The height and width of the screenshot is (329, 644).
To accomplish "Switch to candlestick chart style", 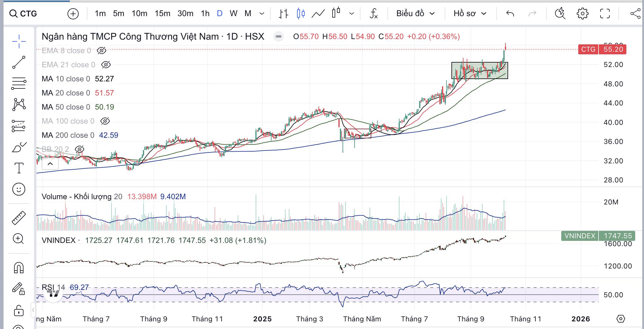I will (301, 14).
